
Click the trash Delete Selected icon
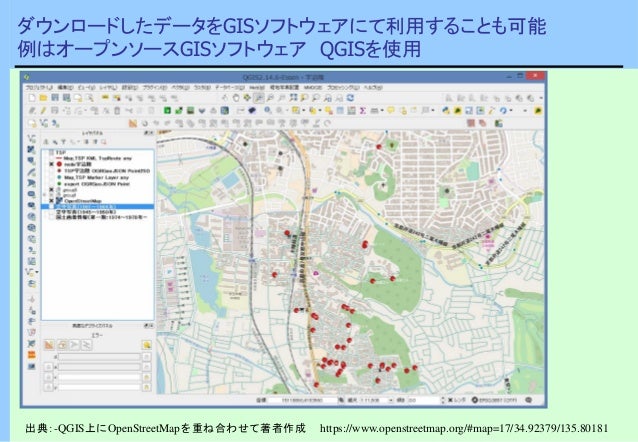click(x=117, y=111)
